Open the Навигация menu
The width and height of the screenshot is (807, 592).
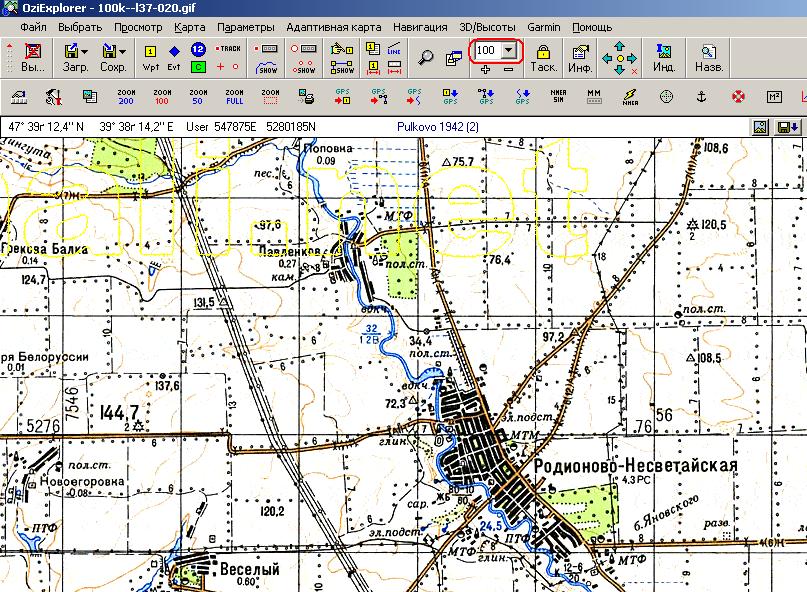click(x=420, y=27)
